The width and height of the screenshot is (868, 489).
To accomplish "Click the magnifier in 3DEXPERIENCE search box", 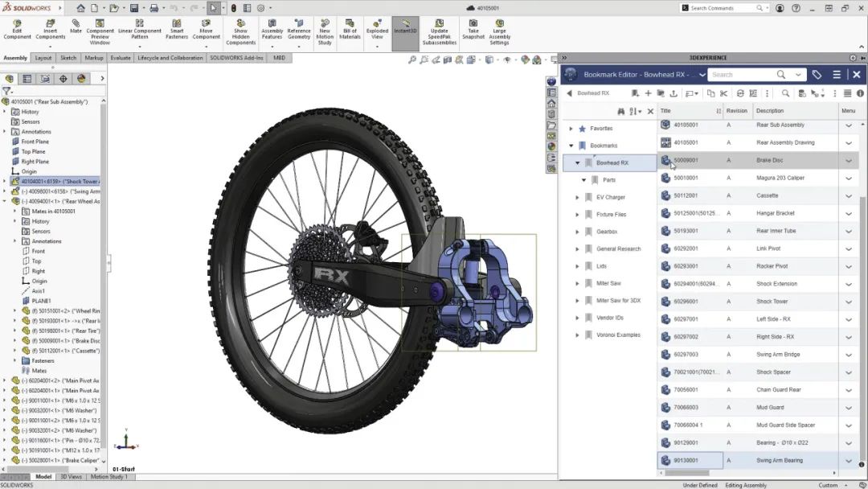I will [x=780, y=74].
